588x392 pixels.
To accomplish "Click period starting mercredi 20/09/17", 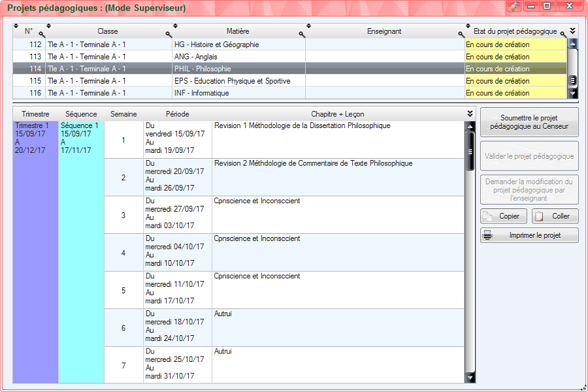I will coord(177,177).
